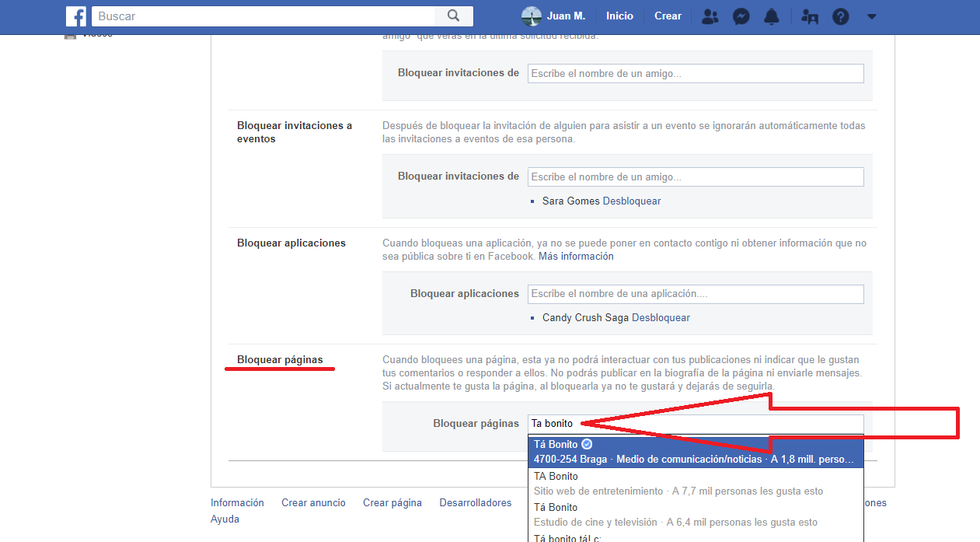Expand the account dropdown arrow
Screen dimensions: 980x542
871,16
